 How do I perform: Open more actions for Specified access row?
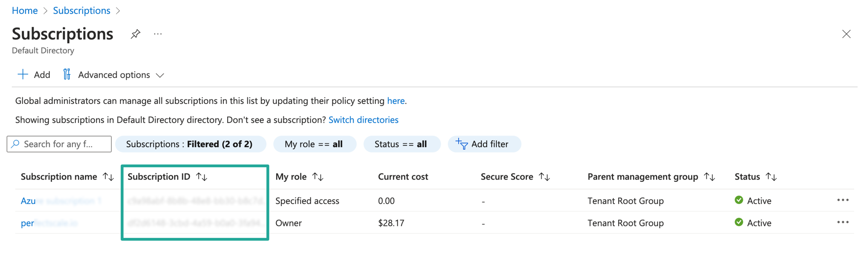click(x=843, y=200)
